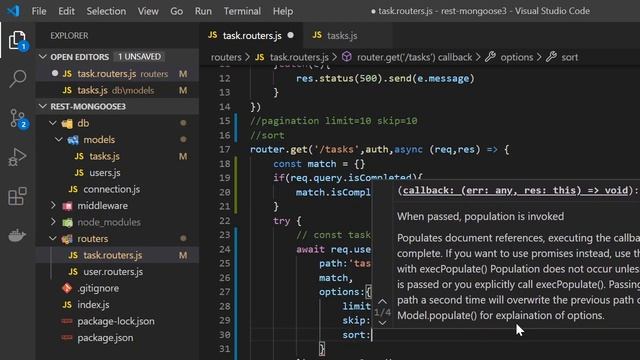
Task: Click the package-lock.json file icon
Action: [67, 321]
